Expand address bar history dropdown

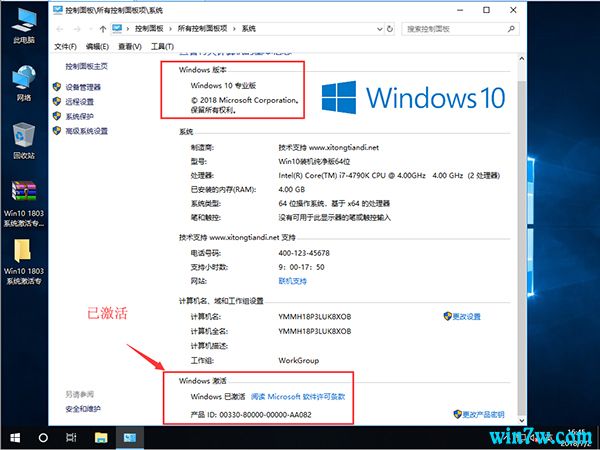[x=379, y=29]
